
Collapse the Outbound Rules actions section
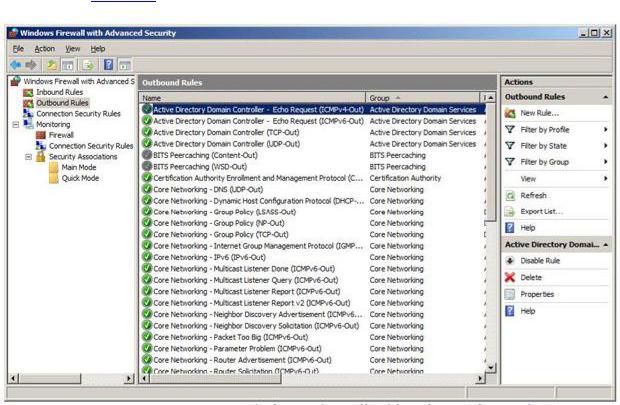click(605, 97)
